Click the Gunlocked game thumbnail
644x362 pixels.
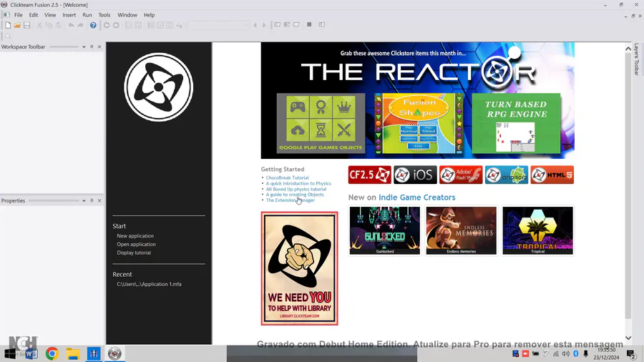(385, 230)
